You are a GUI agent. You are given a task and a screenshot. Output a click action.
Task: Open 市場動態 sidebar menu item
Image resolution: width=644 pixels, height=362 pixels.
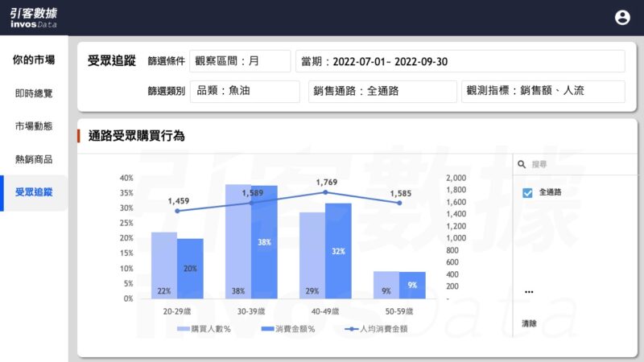click(34, 126)
